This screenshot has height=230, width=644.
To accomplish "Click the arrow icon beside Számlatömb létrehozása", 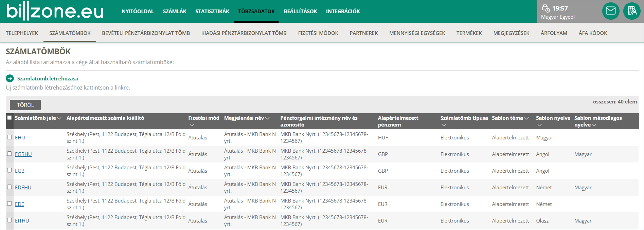I will [10, 78].
